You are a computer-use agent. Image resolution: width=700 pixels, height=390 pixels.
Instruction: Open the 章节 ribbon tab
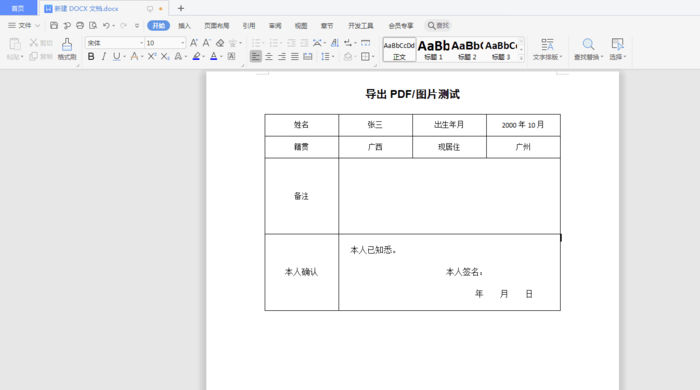pos(327,25)
